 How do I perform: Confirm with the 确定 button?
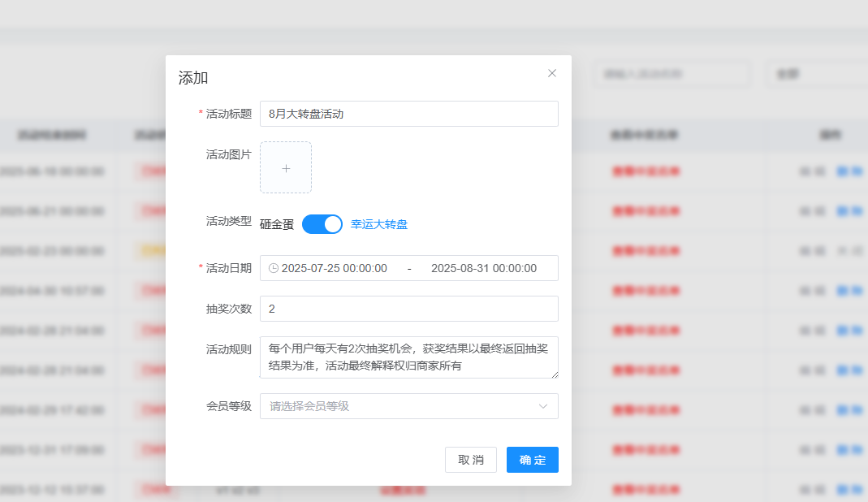pos(533,460)
